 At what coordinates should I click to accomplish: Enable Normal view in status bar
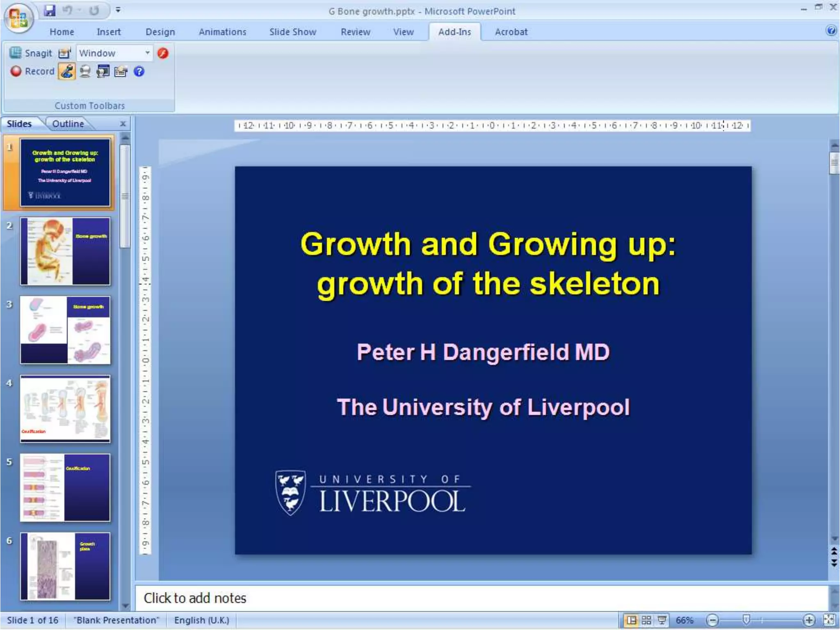(x=632, y=620)
